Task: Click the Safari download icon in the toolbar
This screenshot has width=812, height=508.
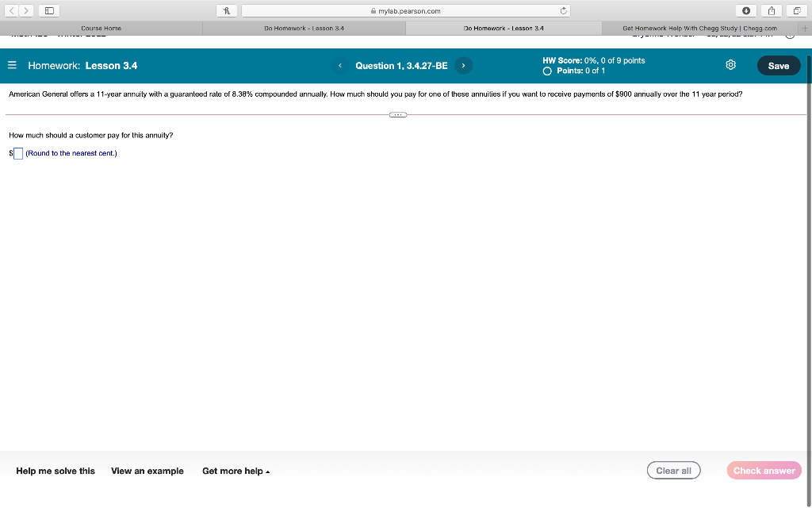Action: [x=746, y=11]
